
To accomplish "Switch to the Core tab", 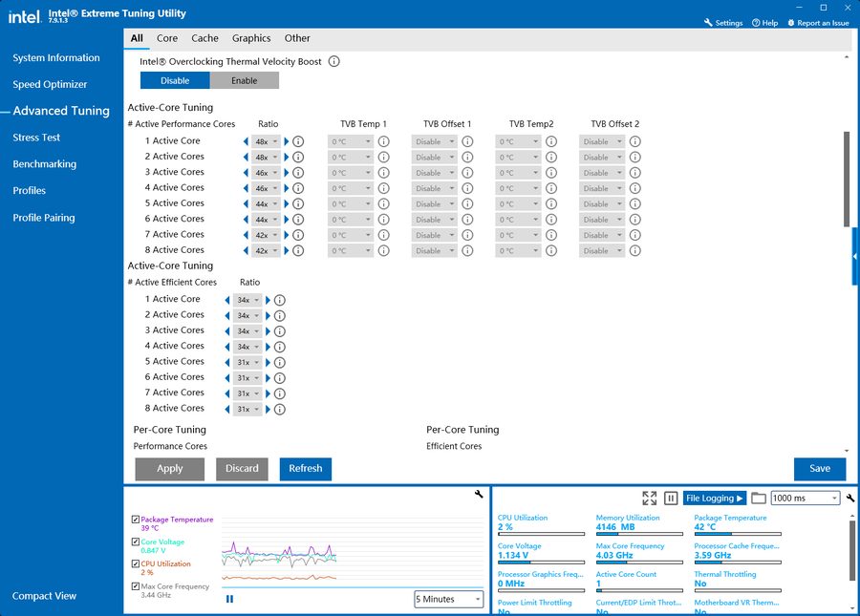I will (x=167, y=38).
